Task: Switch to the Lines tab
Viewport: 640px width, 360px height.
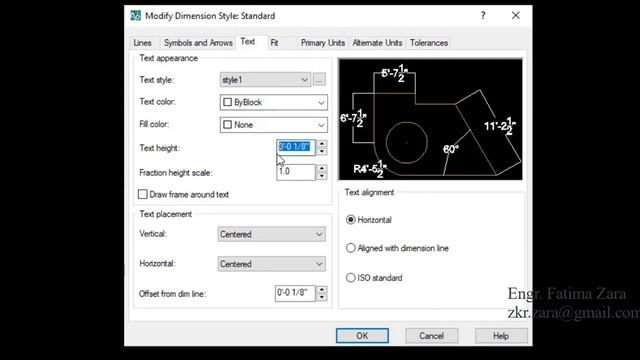Action: point(142,43)
